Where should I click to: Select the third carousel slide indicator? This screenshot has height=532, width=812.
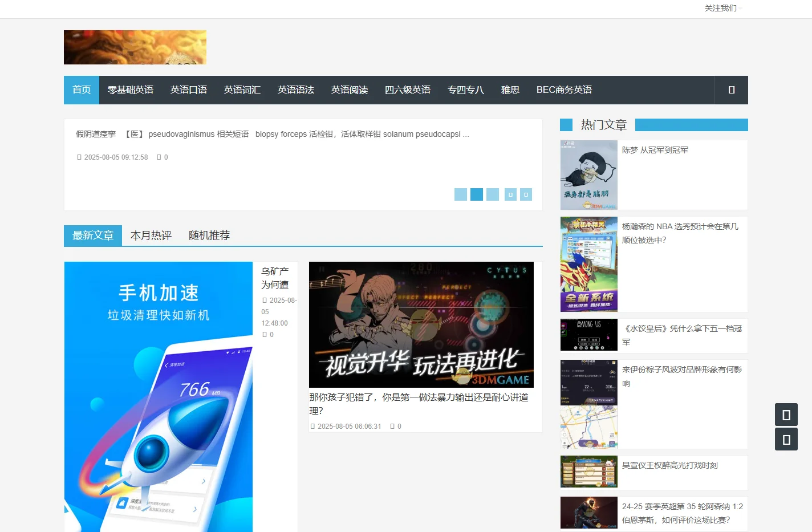coord(493,194)
